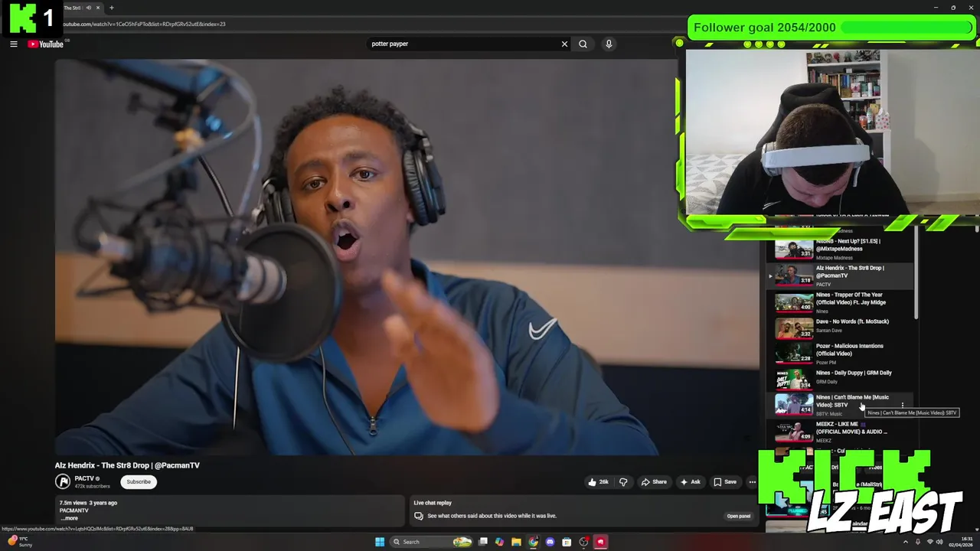The image size is (980, 551).
Task: Open the PACTV channel name link
Action: 84,478
